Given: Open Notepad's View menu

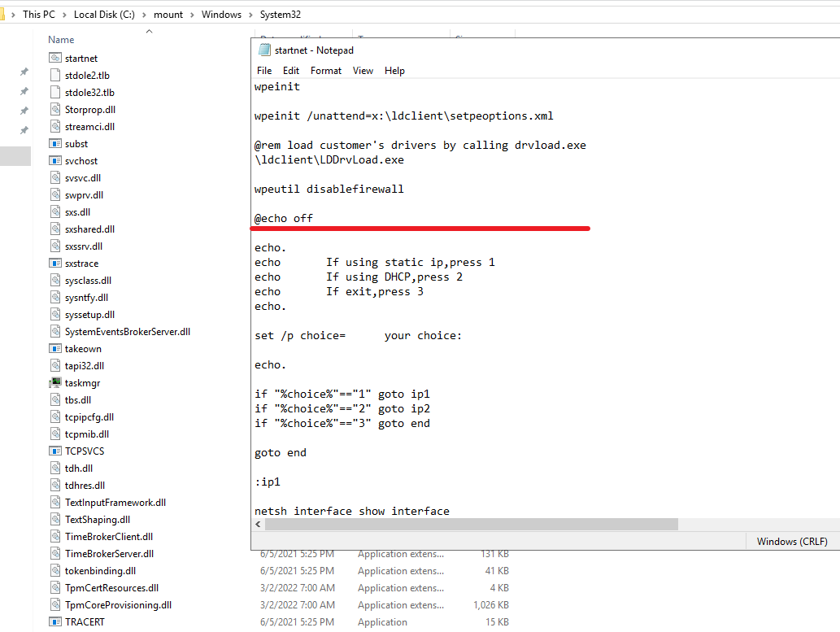Looking at the screenshot, I should (363, 71).
